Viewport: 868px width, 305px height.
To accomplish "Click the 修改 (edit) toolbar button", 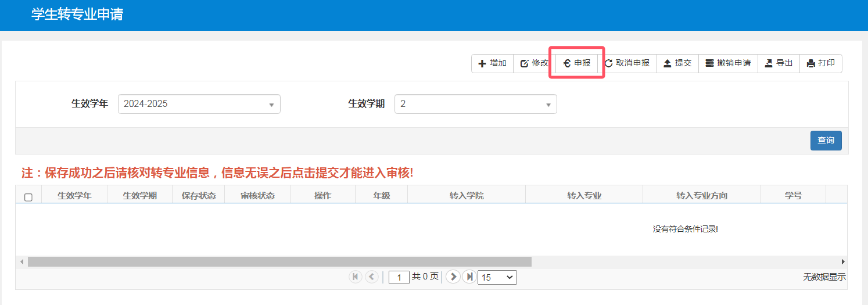I will (534, 63).
